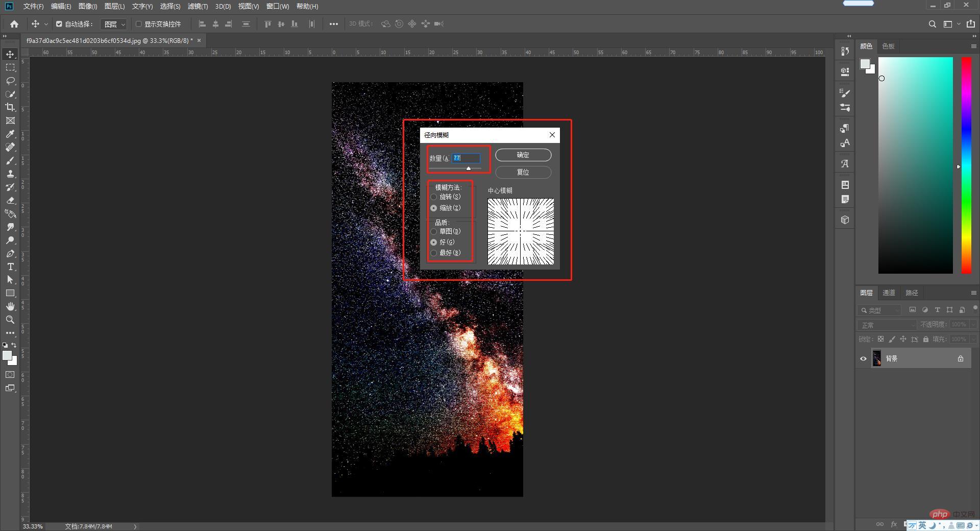The image size is (980, 531).
Task: Click the 复位 button in dialog
Action: 523,172
